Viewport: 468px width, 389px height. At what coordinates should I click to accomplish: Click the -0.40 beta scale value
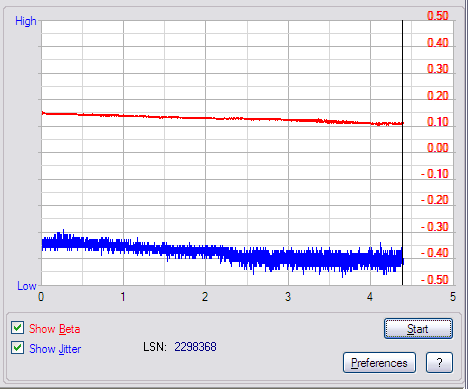[435, 253]
